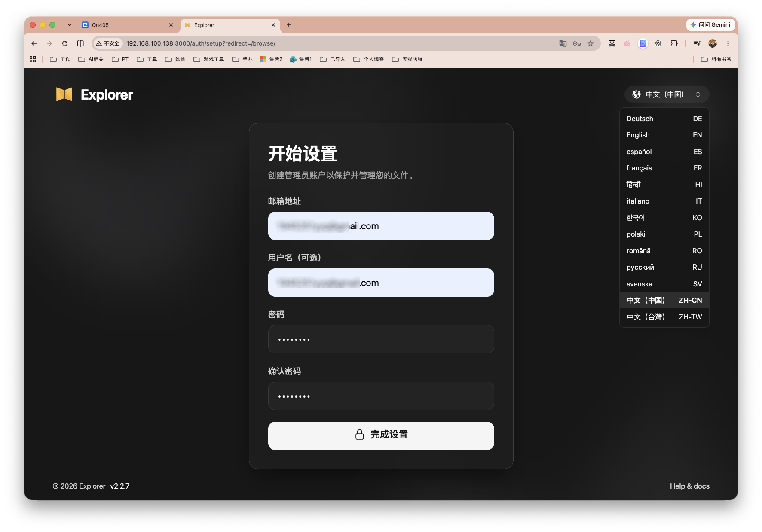Click the 不安全 security warning badge

108,43
